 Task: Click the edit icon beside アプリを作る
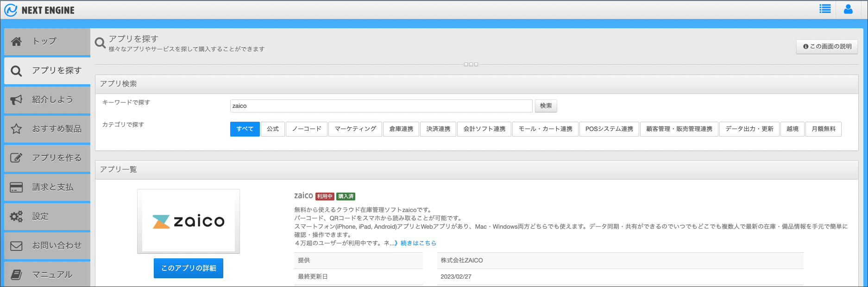coord(16,158)
